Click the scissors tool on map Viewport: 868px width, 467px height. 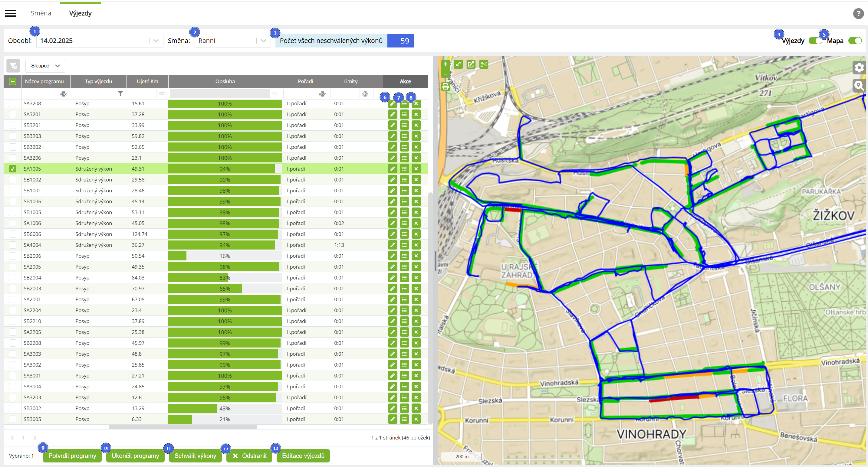[x=484, y=64]
